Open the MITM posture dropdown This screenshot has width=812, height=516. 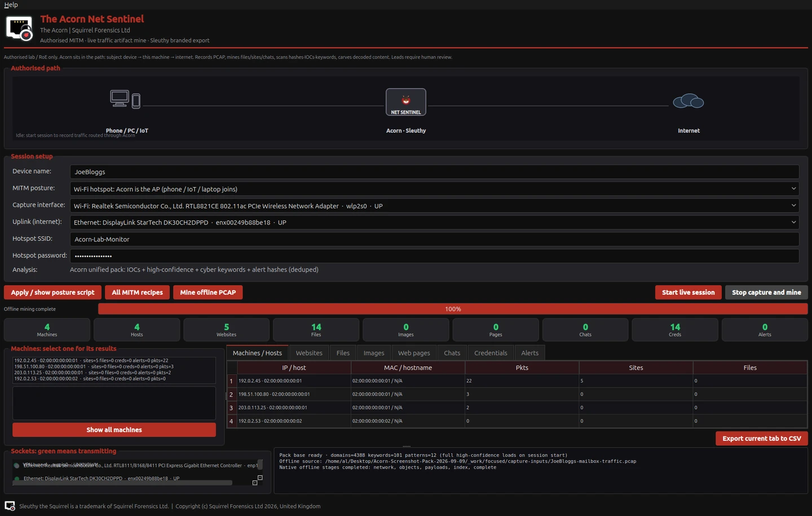tap(434, 189)
